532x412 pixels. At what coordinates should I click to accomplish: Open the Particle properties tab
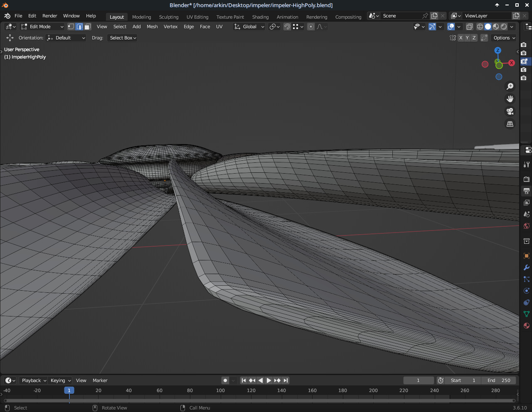(x=526, y=279)
